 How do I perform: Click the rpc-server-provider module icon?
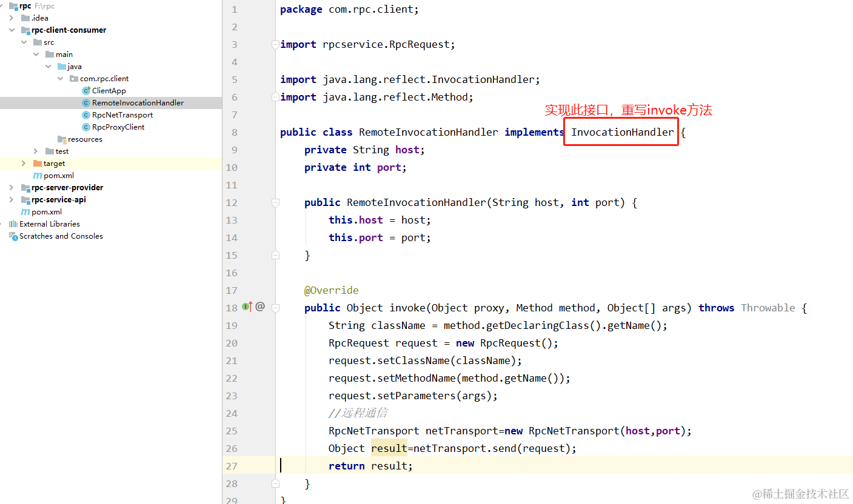pos(25,188)
